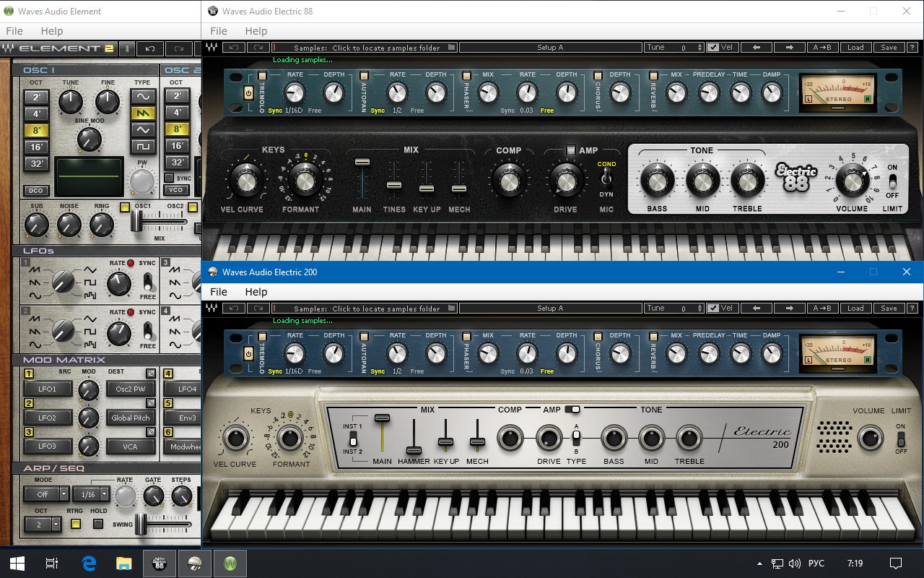The width and height of the screenshot is (924, 578).
Task: Click the A→B copy button in Electric 88
Action: 822,48
